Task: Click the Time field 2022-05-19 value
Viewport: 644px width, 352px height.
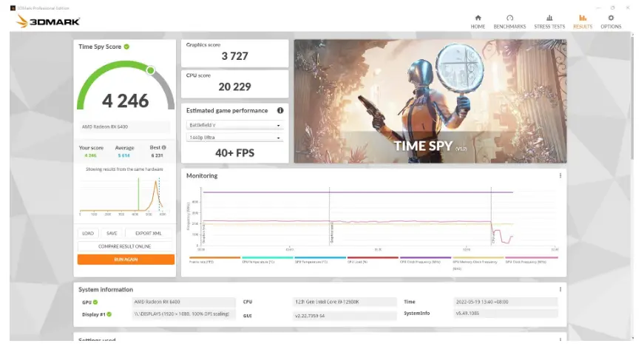Action: click(505, 302)
